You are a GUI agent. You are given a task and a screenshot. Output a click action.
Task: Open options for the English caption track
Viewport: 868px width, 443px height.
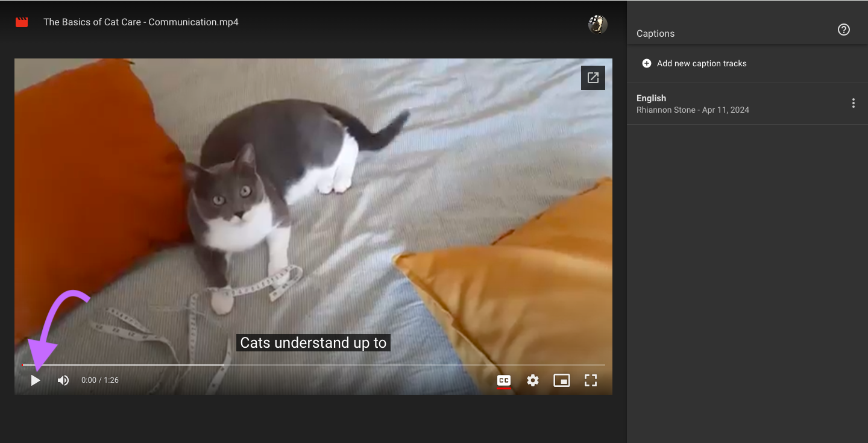tap(854, 103)
